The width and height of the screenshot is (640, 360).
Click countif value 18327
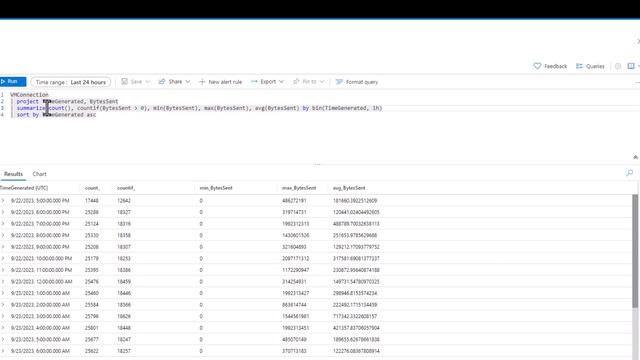(x=124, y=212)
